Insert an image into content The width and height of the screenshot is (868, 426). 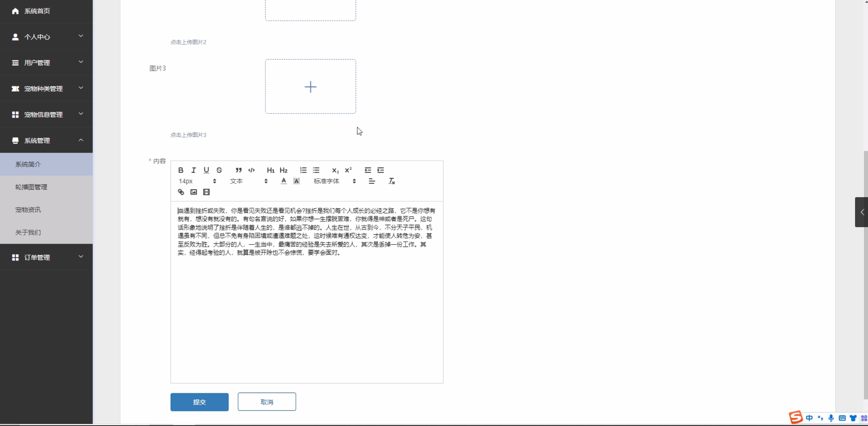click(193, 192)
